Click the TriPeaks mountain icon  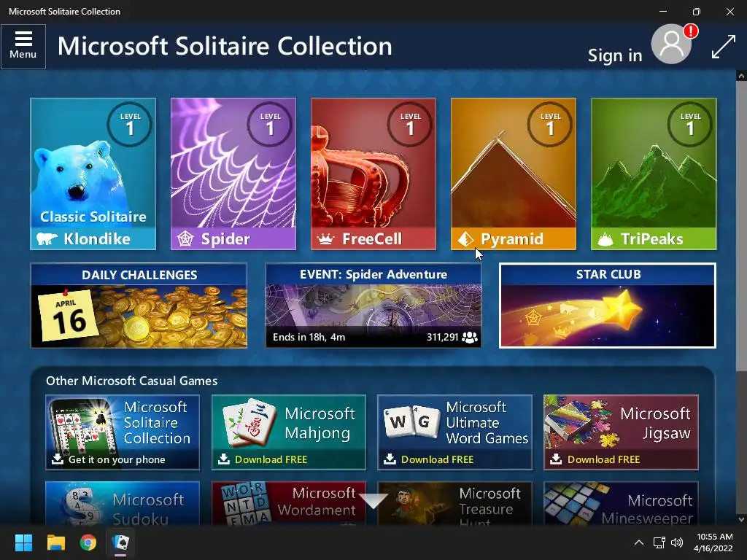point(605,239)
